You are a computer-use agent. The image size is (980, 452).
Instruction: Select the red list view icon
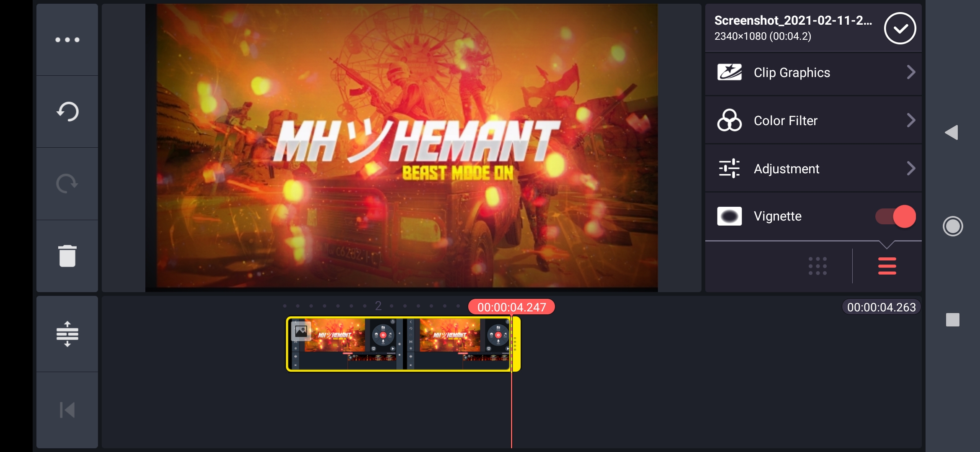click(x=887, y=266)
